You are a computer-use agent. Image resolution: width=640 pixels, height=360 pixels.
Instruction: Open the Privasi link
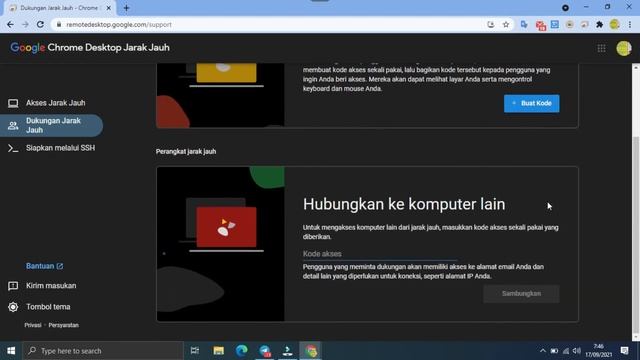tap(33, 325)
